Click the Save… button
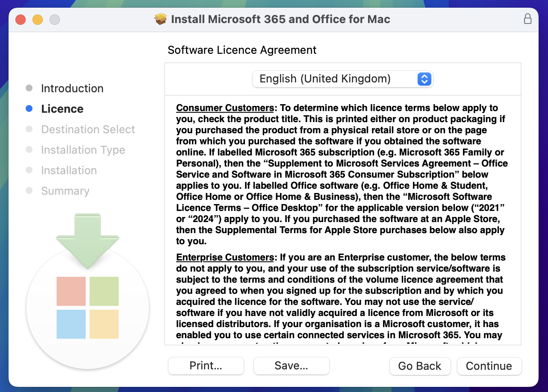This screenshot has height=392, width=548. [292, 366]
